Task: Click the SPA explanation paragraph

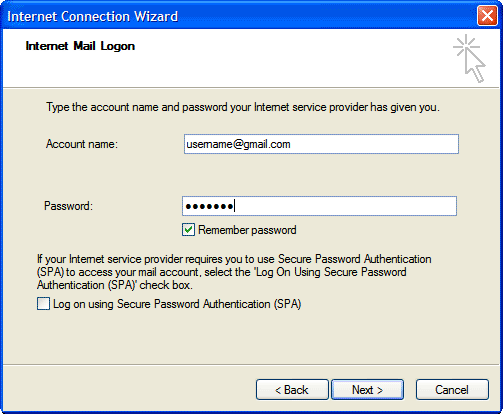Action: (x=234, y=272)
